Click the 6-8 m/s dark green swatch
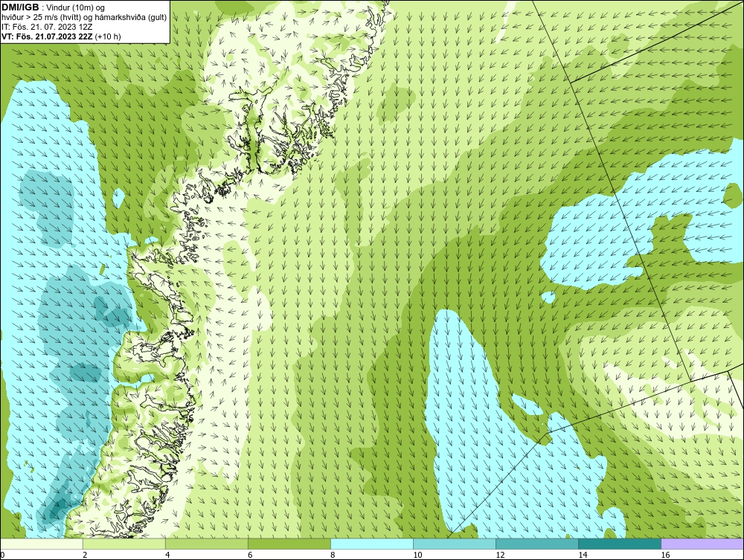 (x=289, y=544)
